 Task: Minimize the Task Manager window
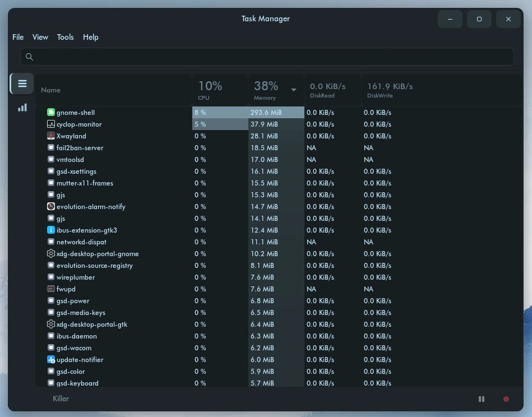point(450,19)
